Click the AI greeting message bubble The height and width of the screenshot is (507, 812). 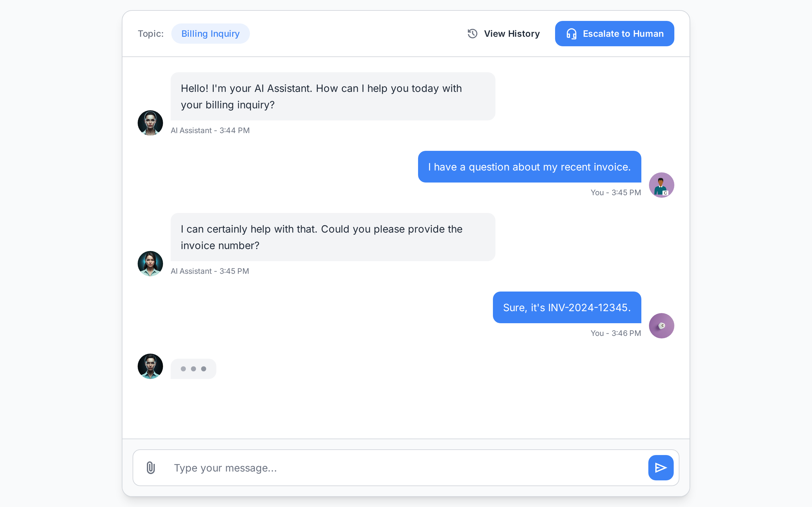(x=333, y=97)
